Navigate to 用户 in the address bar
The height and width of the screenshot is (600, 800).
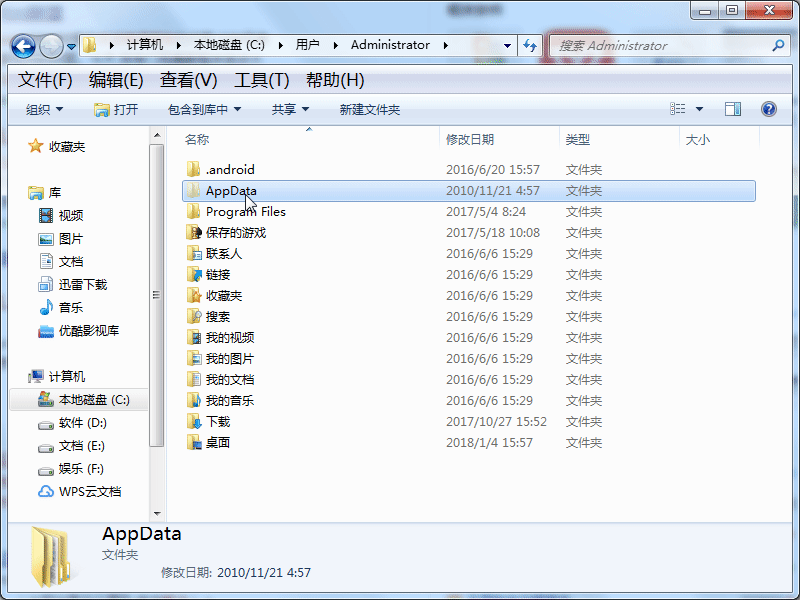tap(307, 45)
